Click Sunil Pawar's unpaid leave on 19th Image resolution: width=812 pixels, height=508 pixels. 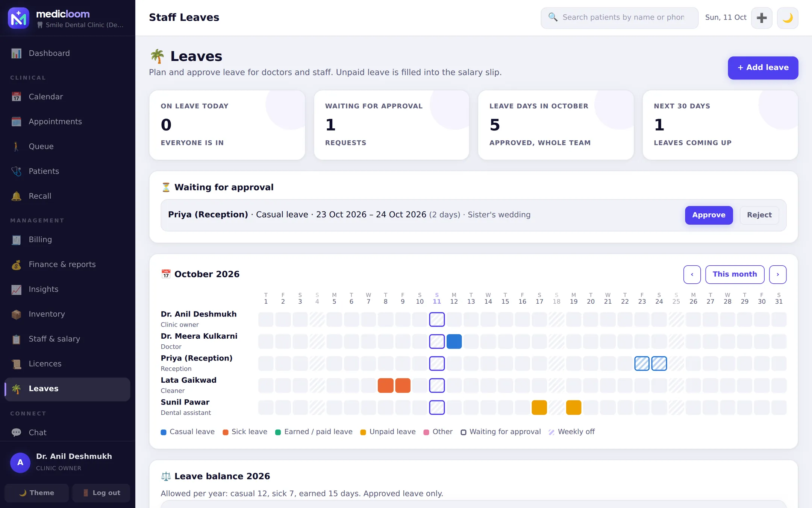[573, 408]
